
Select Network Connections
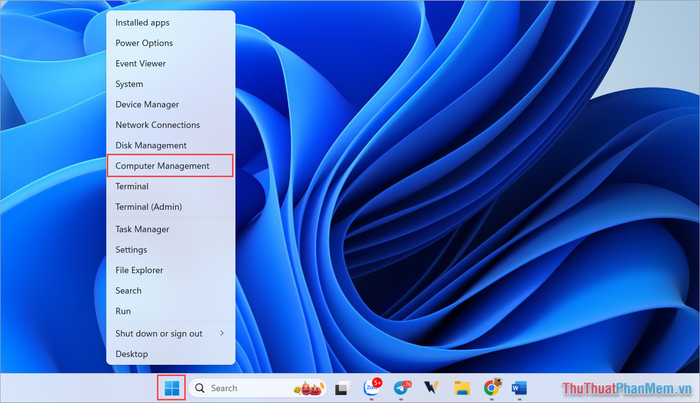point(171,125)
